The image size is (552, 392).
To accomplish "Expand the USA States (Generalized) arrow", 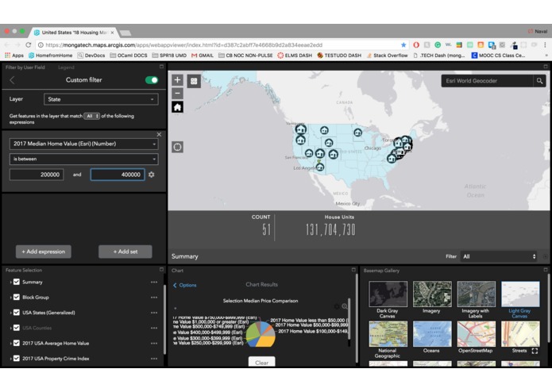I will (x=11, y=313).
